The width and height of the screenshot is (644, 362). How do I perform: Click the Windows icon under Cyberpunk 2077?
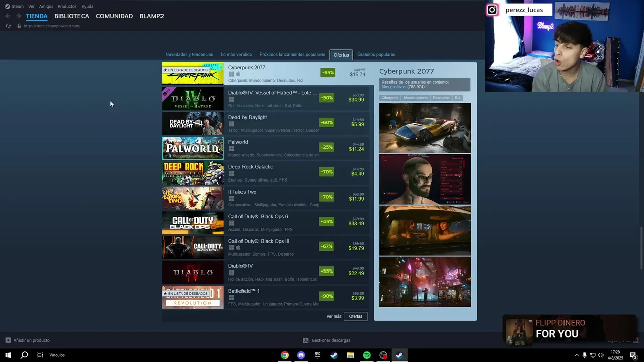232,74
